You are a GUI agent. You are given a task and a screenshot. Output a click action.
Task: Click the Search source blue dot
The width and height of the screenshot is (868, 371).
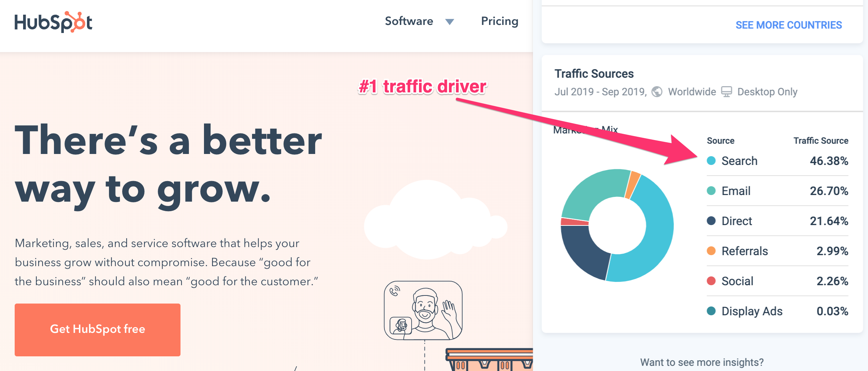(x=711, y=161)
